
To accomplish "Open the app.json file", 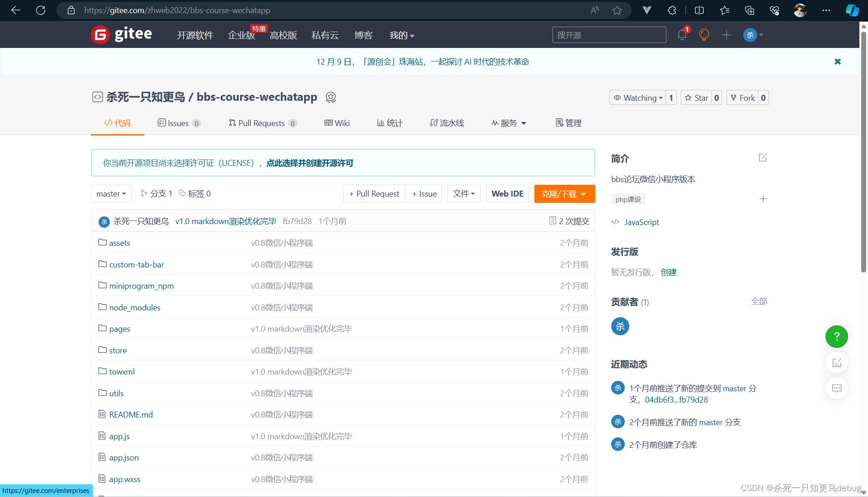I will point(124,457).
